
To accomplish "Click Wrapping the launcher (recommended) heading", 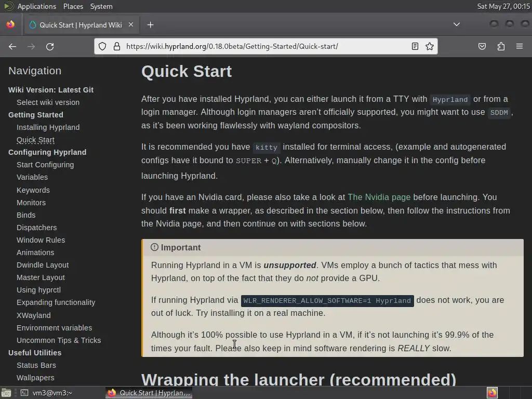I will point(299,379).
